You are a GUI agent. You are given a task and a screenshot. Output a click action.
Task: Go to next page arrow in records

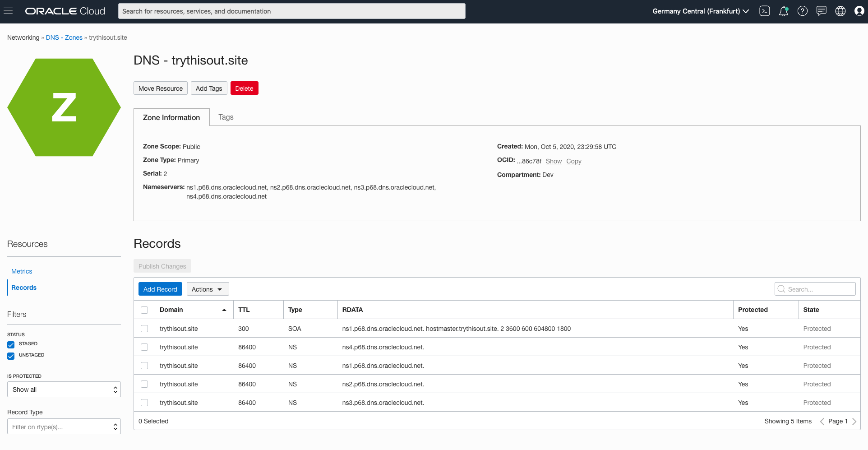pos(854,422)
